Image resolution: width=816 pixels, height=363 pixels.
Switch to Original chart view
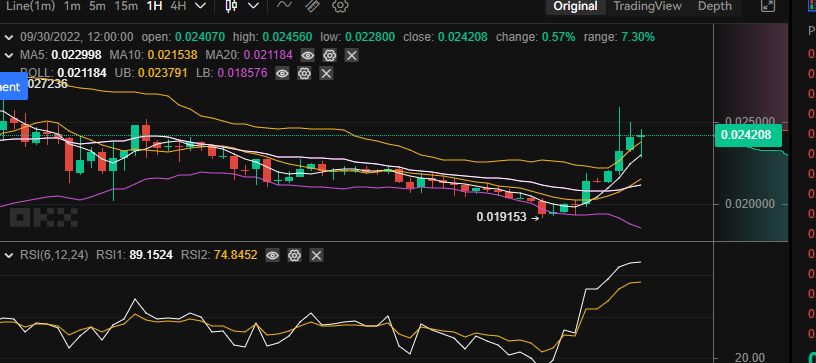click(575, 6)
